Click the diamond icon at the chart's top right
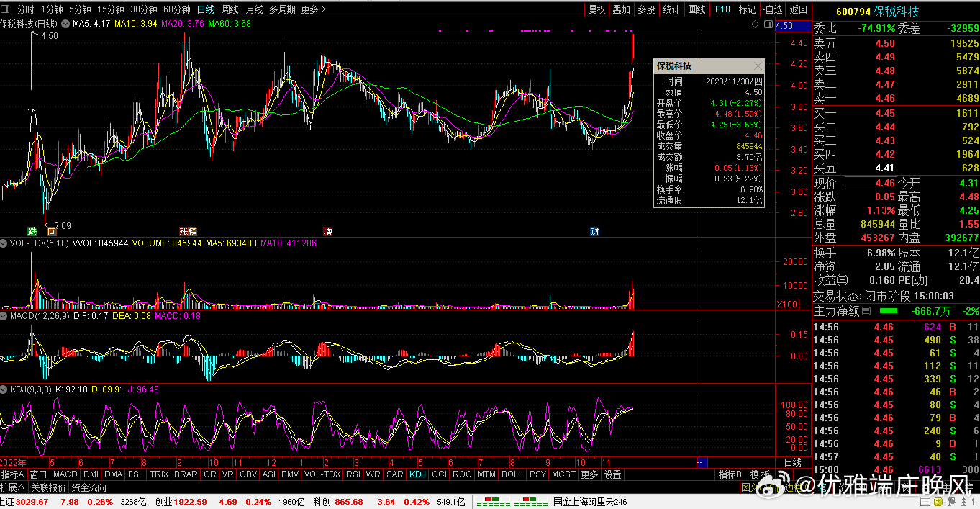 coord(755,24)
